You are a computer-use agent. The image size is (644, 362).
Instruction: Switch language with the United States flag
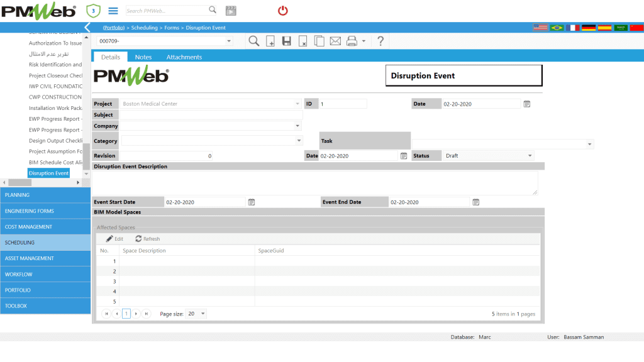click(540, 28)
